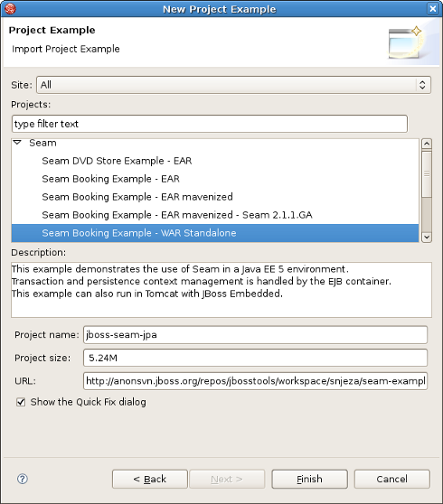443x504 pixels.
Task: Click the project list scroll-up arrow
Action: (427, 144)
